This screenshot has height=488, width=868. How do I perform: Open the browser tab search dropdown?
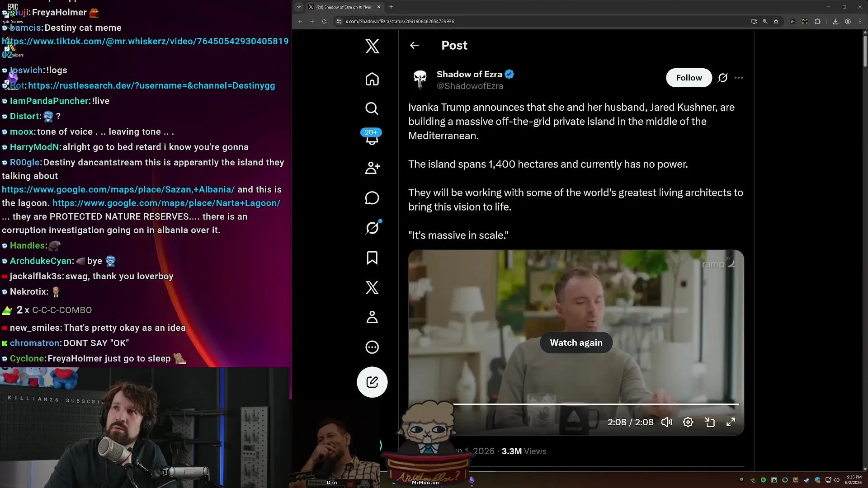(x=299, y=7)
